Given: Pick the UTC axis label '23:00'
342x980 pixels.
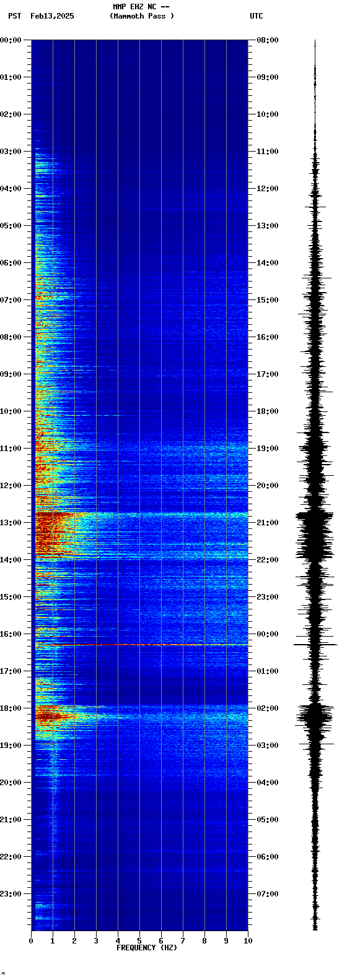Looking at the screenshot, I should [268, 597].
